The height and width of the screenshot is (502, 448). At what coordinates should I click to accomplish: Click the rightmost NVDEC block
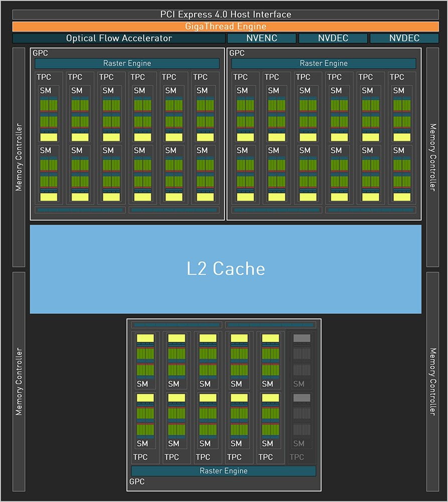(404, 38)
